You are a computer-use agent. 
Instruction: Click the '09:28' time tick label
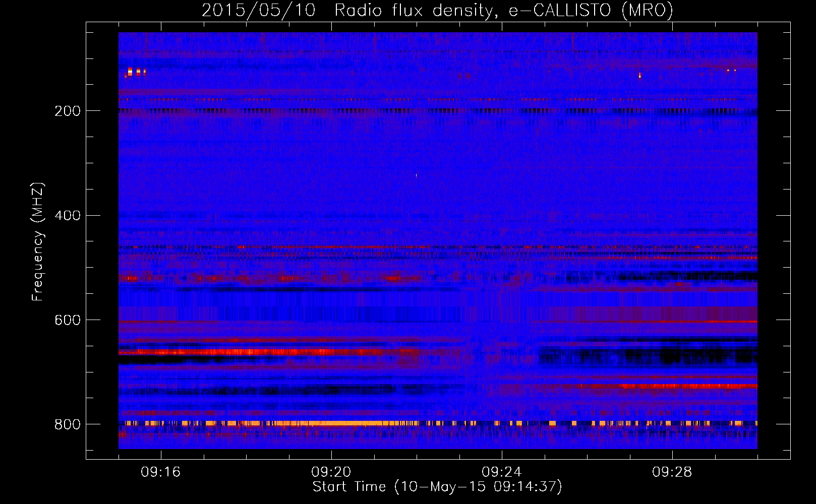(672, 472)
